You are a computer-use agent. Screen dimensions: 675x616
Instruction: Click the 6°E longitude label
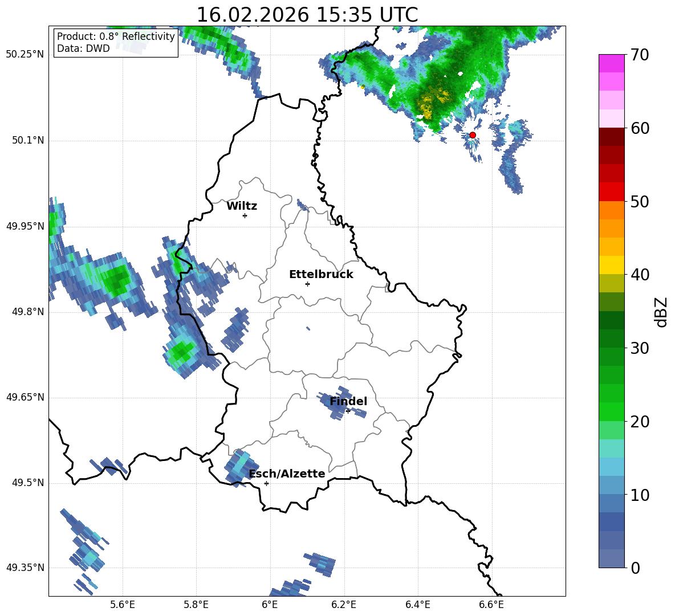(x=270, y=605)
